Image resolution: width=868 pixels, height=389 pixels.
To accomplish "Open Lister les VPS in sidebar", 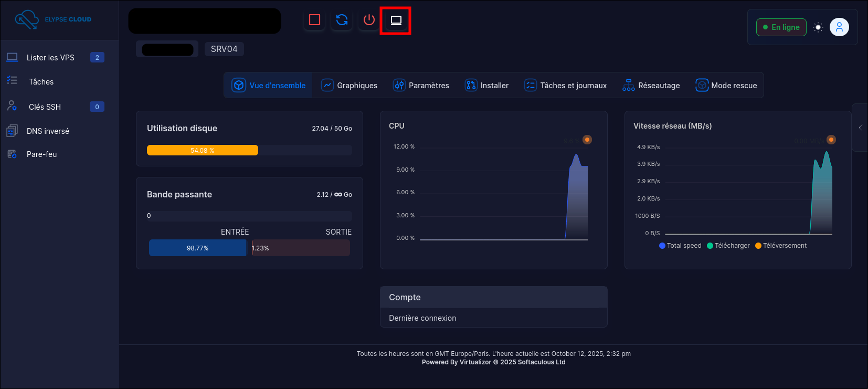I will 50,58.
